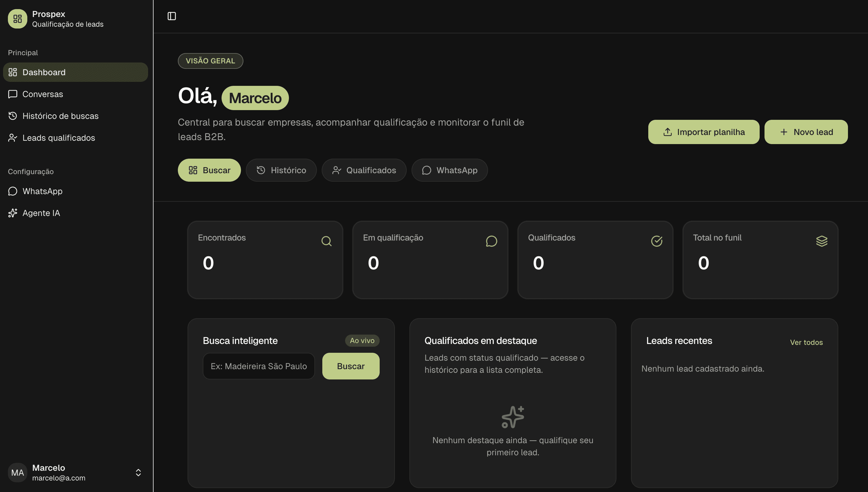Click the Leads recentes heading

(679, 341)
